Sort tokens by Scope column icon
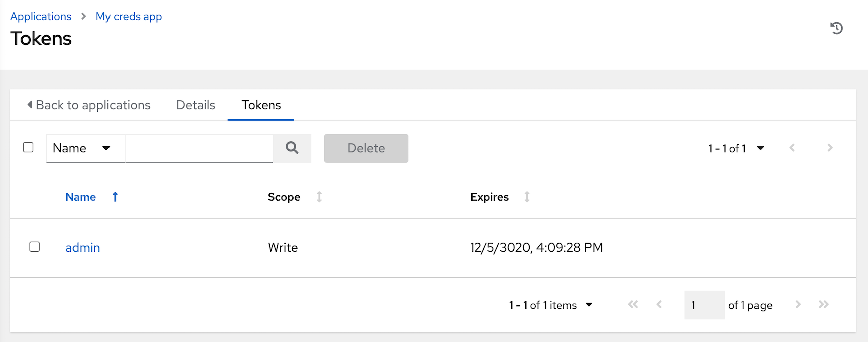868x342 pixels. pos(319,197)
